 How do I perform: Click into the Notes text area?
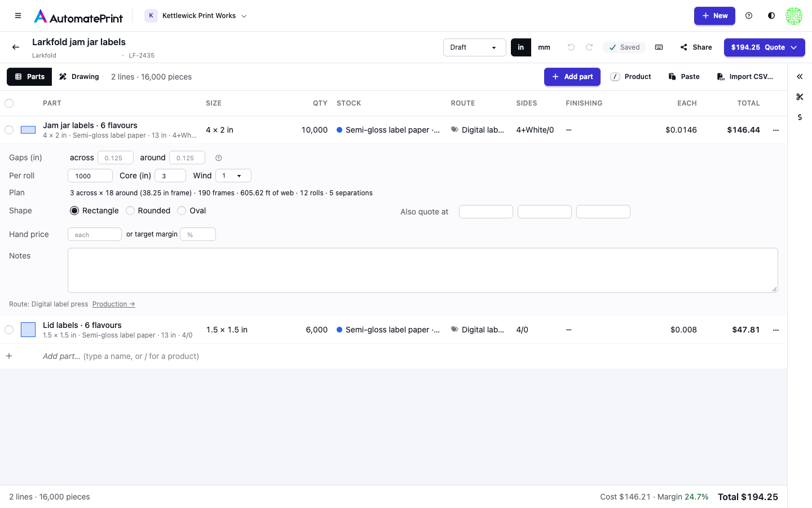pyautogui.click(x=423, y=270)
